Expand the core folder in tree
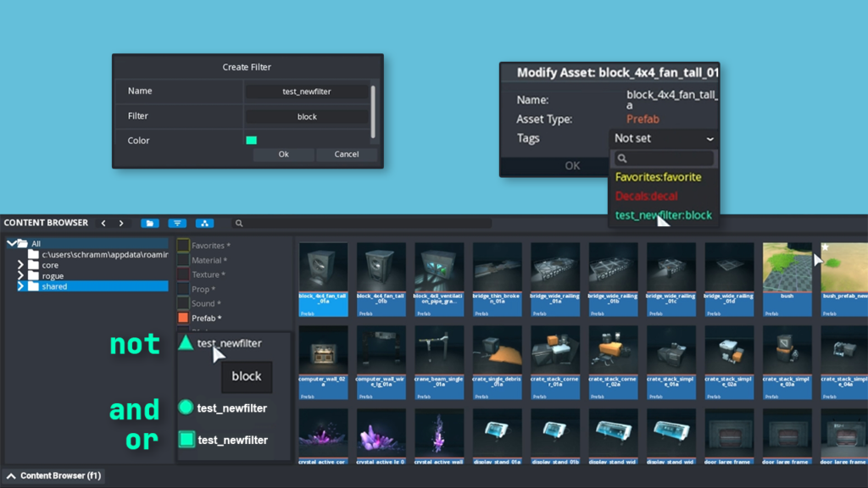The height and width of the screenshot is (488, 868). click(21, 265)
